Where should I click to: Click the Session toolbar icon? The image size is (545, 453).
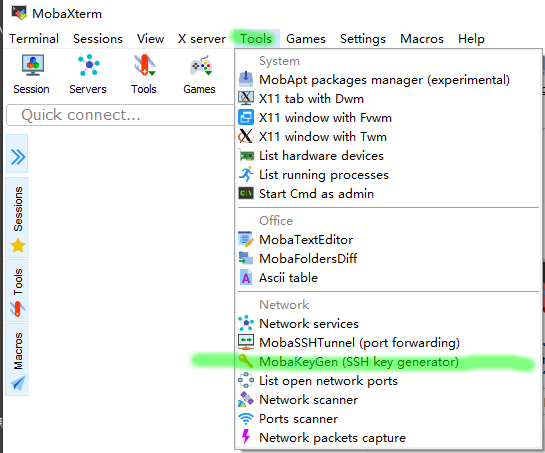[x=33, y=65]
